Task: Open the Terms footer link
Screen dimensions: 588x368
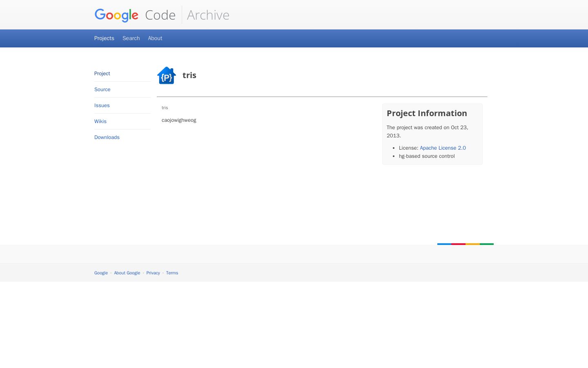Action: coord(172,273)
